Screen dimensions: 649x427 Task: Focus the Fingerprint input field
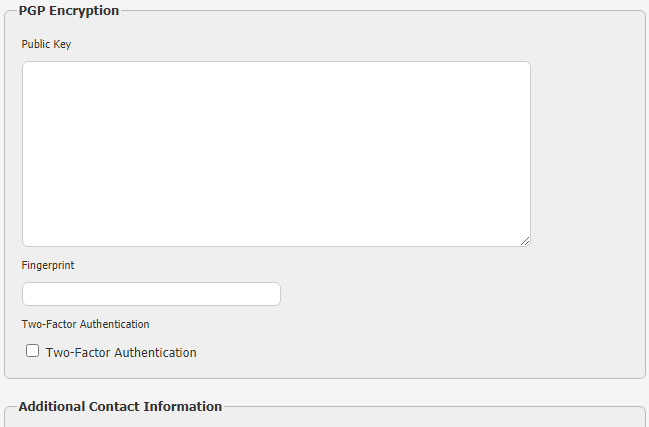point(151,294)
